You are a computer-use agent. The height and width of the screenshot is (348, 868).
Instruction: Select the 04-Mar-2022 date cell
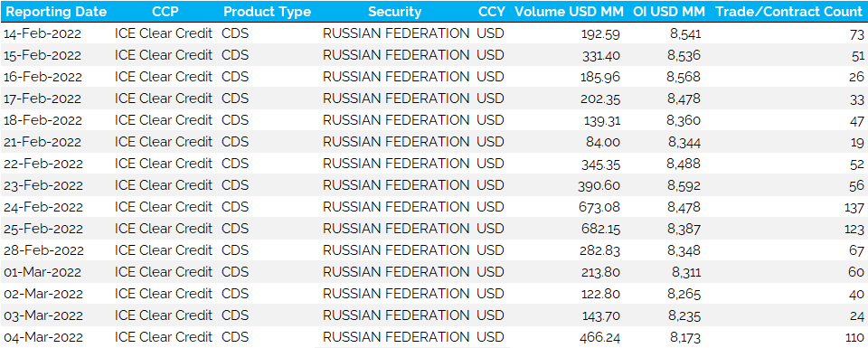click(42, 337)
